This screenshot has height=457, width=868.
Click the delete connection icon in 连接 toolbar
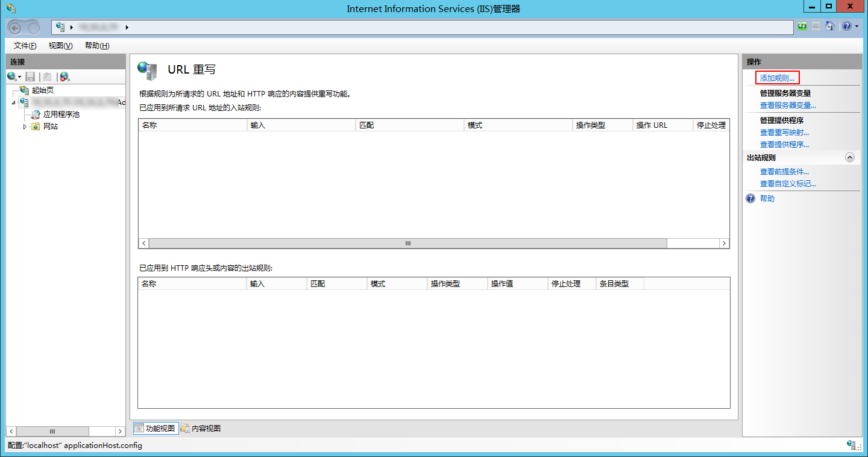64,77
